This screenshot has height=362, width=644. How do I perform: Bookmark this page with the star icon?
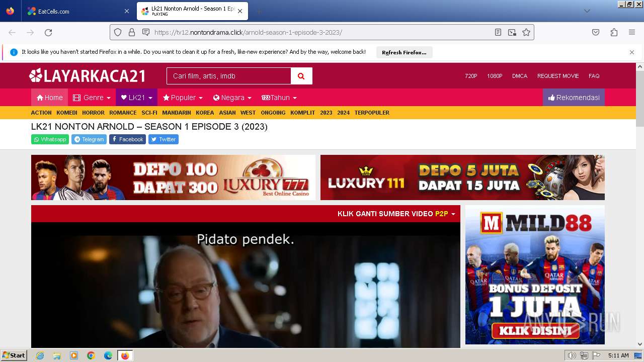point(526,32)
